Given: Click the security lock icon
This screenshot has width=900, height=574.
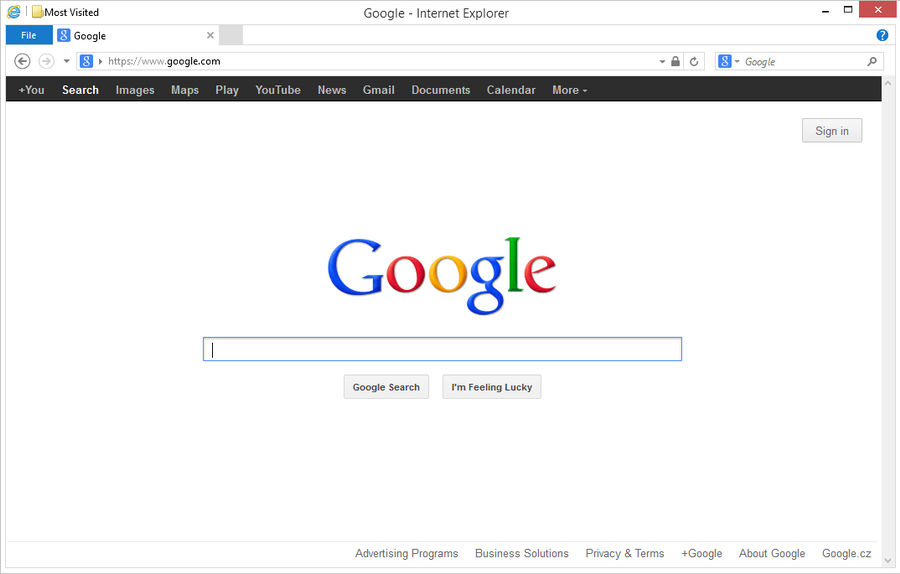Looking at the screenshot, I should pyautogui.click(x=676, y=61).
